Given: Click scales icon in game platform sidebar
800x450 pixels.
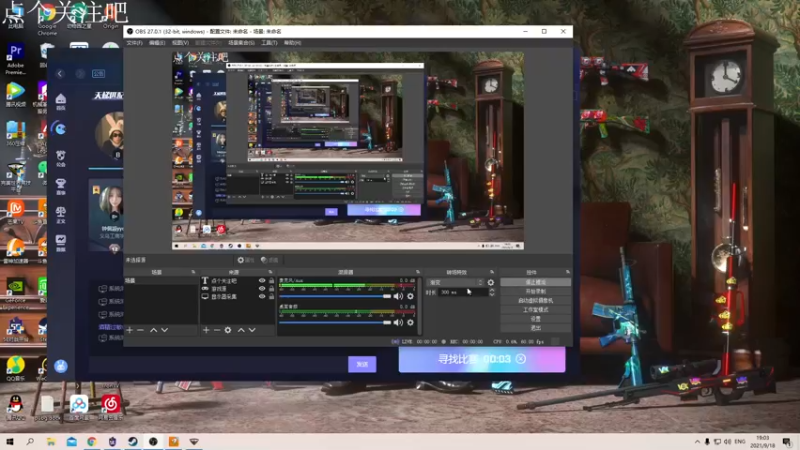Looking at the screenshot, I should click(x=61, y=214).
